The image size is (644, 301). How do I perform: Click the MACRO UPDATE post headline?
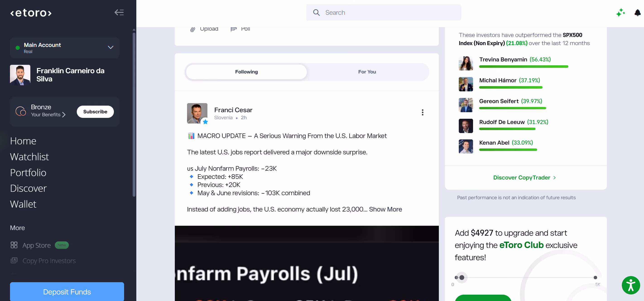point(292,136)
